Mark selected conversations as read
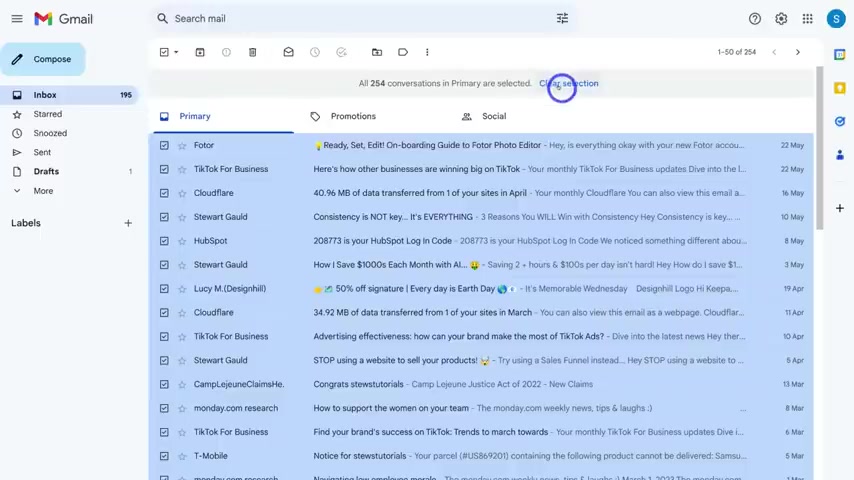Screen dimensions: 854x480 [288, 52]
